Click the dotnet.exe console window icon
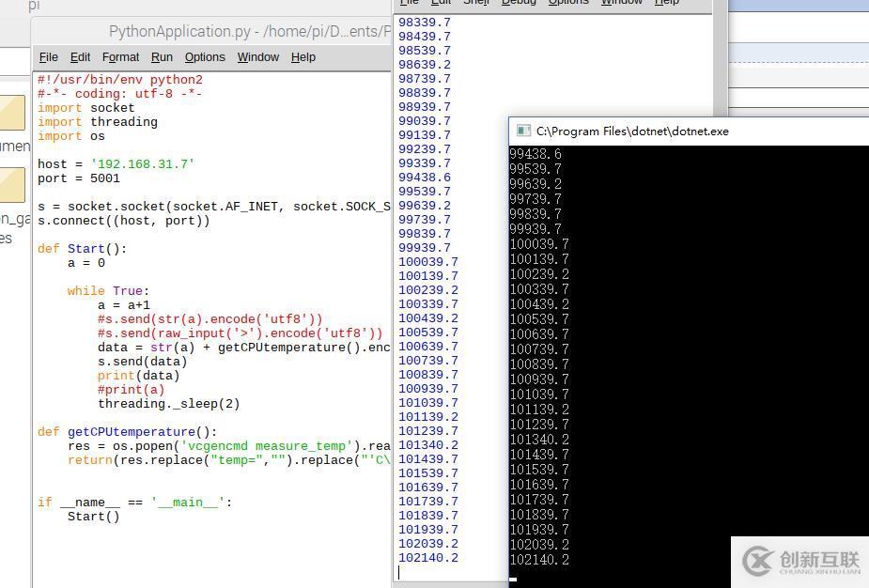 point(523,131)
